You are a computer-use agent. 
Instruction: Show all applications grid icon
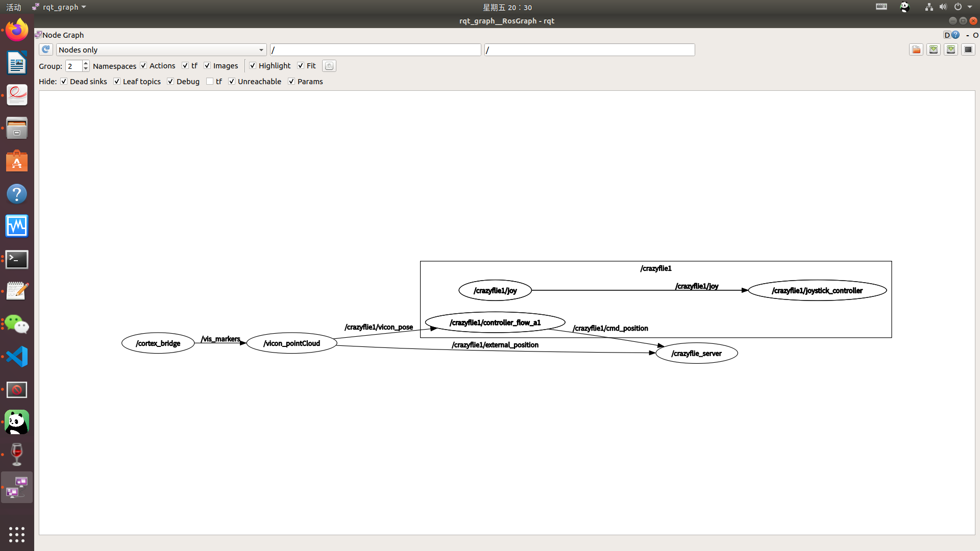click(x=17, y=534)
